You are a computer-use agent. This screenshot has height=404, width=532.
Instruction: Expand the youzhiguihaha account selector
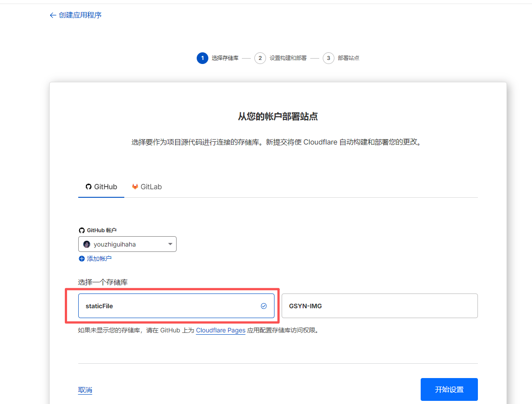pos(127,244)
